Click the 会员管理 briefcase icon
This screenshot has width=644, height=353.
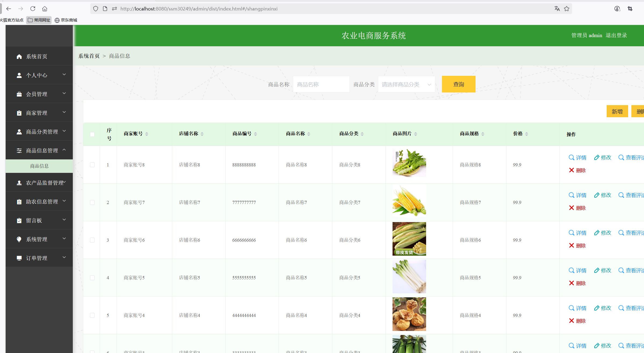point(19,94)
